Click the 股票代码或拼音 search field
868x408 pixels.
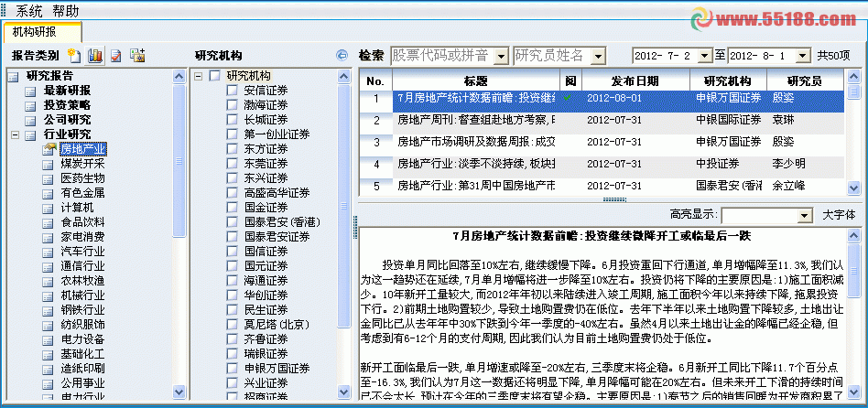pos(441,56)
